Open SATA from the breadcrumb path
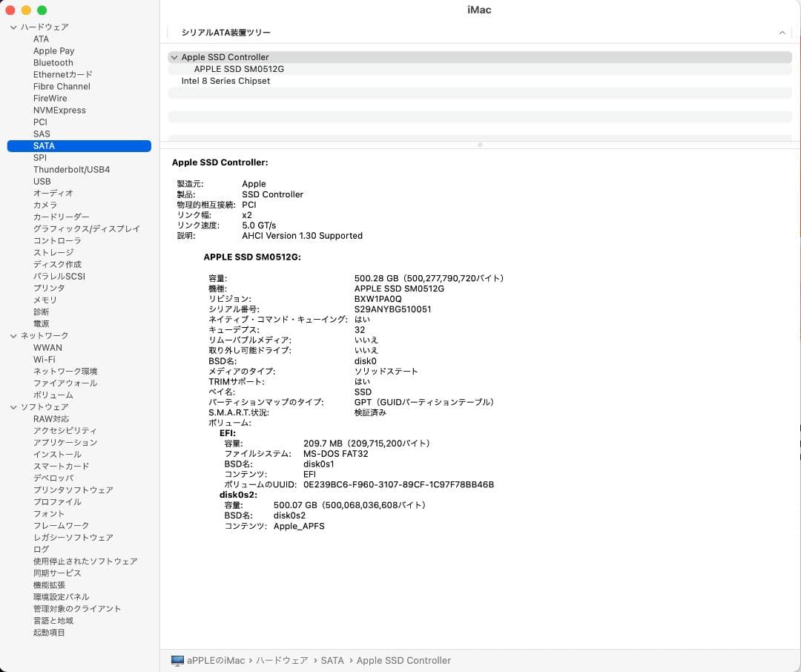This screenshot has height=672, width=801. (x=332, y=660)
